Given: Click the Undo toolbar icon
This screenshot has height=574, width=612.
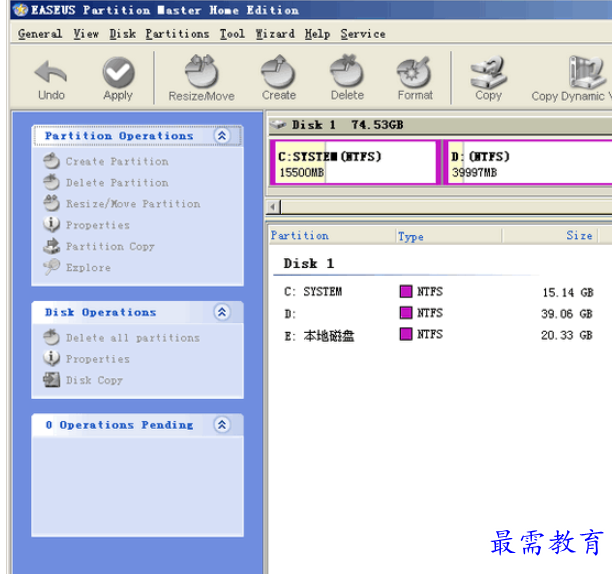Looking at the screenshot, I should pos(51,72).
